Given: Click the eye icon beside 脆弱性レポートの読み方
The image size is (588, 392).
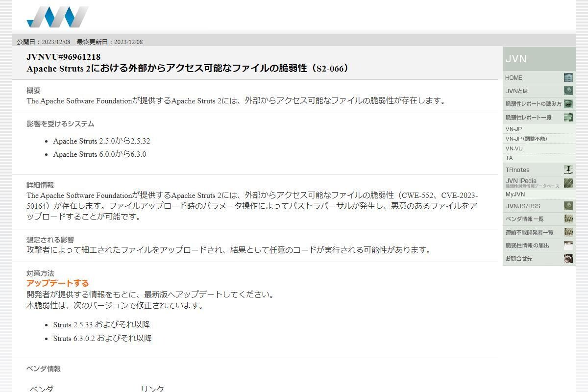Looking at the screenshot, I should pos(568,104).
